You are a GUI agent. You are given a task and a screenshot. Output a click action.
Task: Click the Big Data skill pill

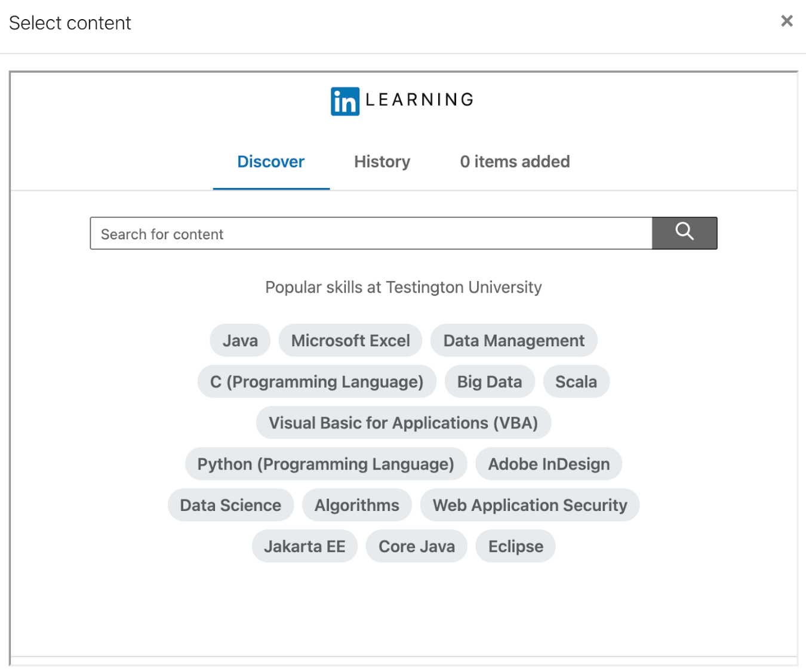coord(490,381)
